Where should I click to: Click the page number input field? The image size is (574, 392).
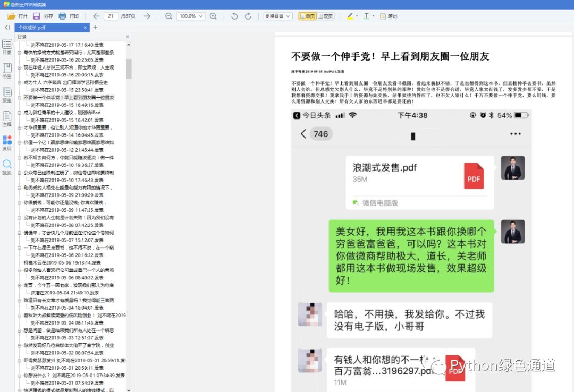111,16
